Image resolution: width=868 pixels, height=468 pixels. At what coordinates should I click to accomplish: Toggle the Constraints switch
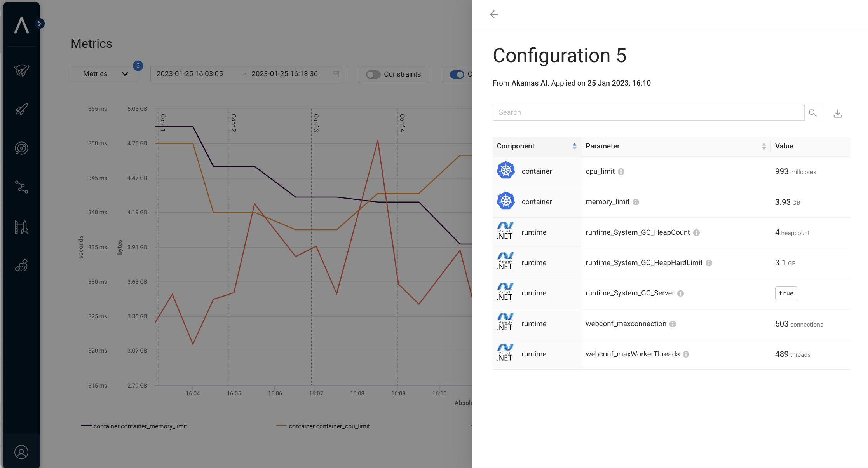373,74
